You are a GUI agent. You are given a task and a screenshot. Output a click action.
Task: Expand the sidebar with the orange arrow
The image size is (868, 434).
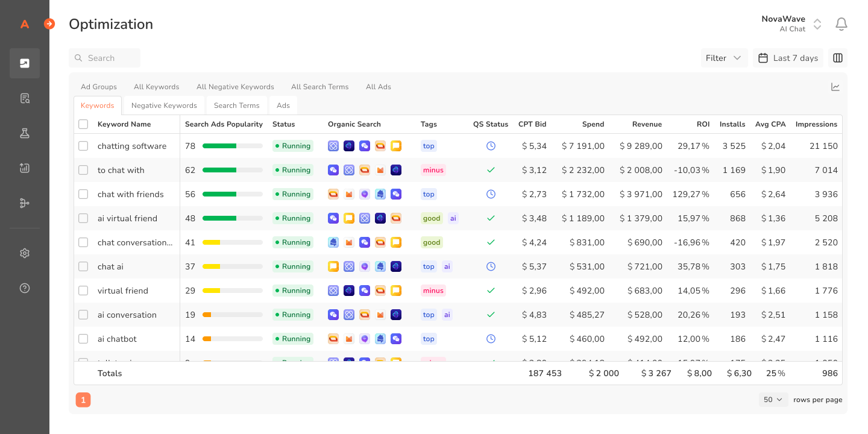coord(49,24)
